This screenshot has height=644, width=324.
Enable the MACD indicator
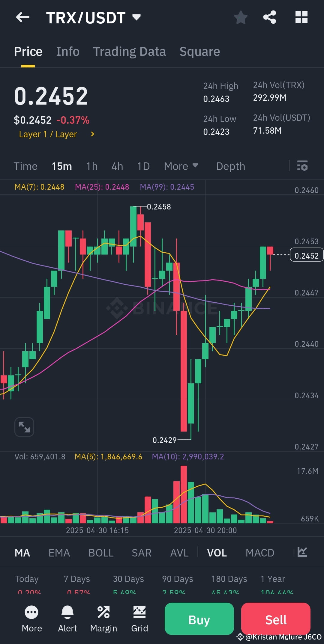260,552
